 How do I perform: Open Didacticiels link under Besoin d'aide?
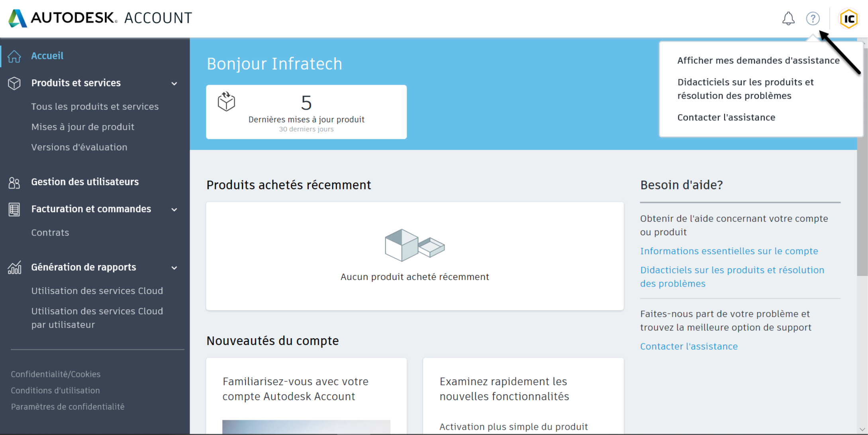pos(732,277)
